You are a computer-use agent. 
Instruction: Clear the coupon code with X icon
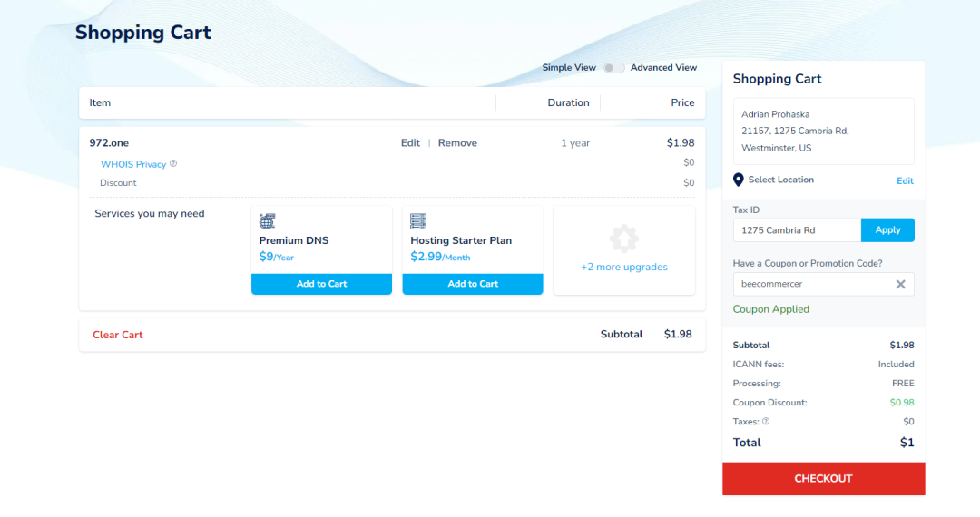[x=900, y=284]
